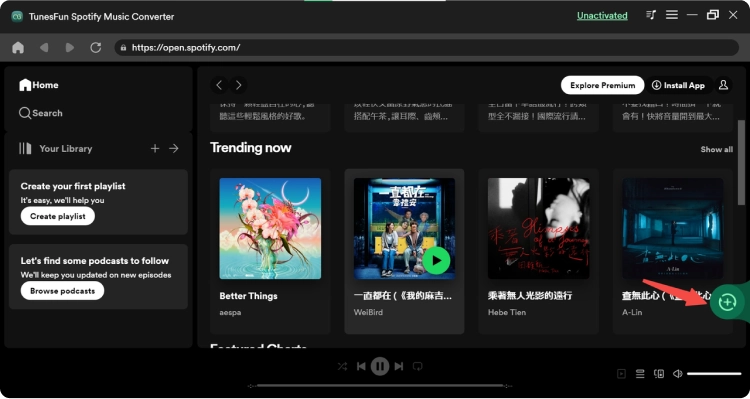The height and width of the screenshot is (399, 750).
Task: Create a new playlist with plus icon
Action: pyautogui.click(x=155, y=149)
